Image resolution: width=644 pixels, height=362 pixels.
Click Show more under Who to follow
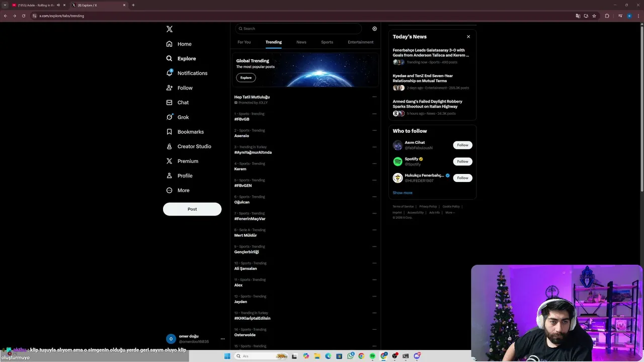(403, 193)
